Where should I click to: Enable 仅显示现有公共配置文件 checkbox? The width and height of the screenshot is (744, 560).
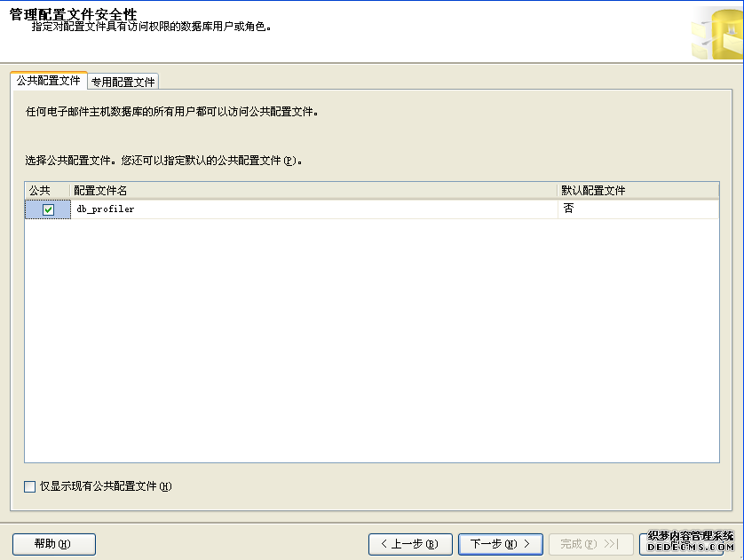point(30,486)
